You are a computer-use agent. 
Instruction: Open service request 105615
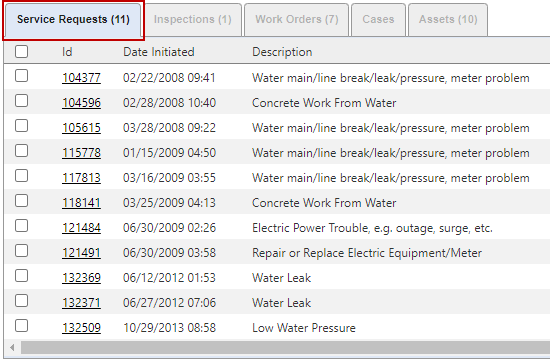(81, 128)
